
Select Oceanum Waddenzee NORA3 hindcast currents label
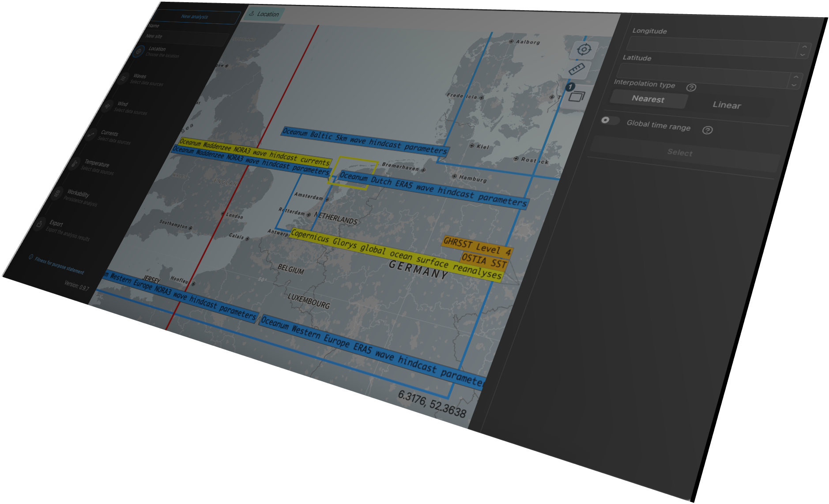pos(255,152)
